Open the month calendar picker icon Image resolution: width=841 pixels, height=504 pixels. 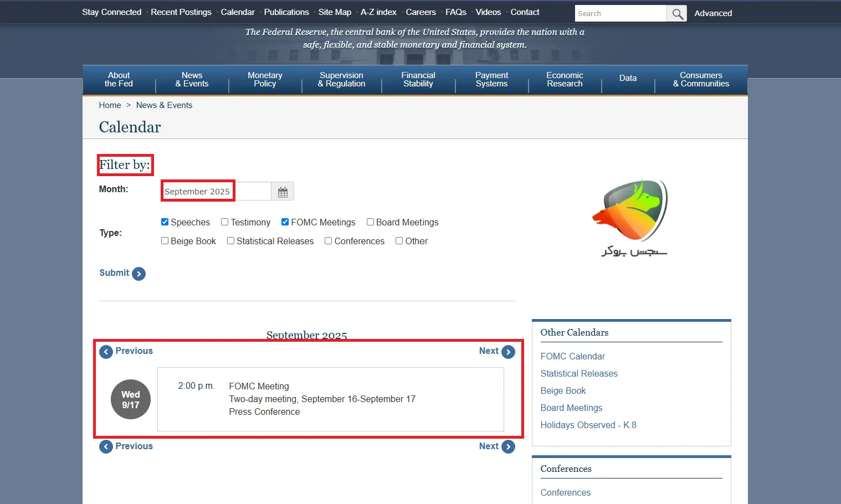click(283, 192)
